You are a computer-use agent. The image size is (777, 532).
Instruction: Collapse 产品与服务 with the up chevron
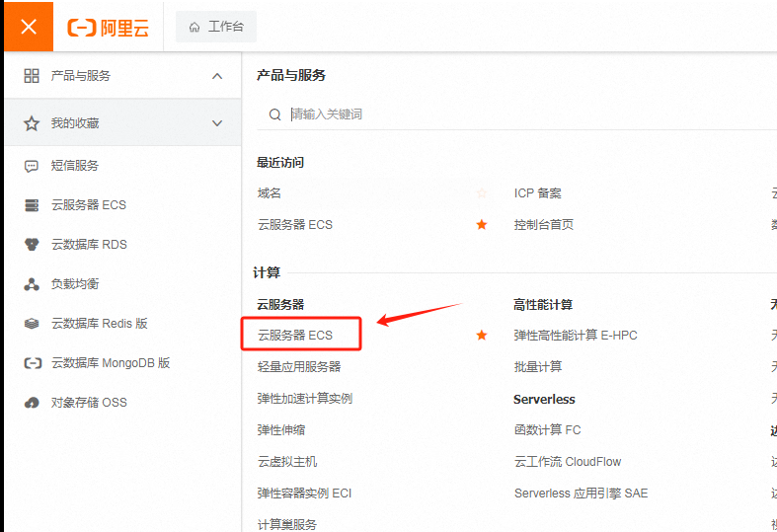pyautogui.click(x=217, y=76)
